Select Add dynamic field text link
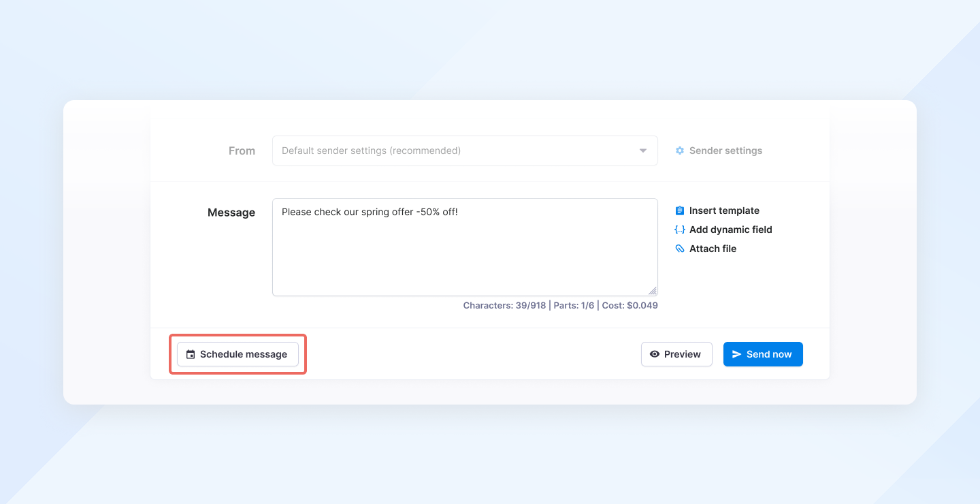 tap(730, 230)
